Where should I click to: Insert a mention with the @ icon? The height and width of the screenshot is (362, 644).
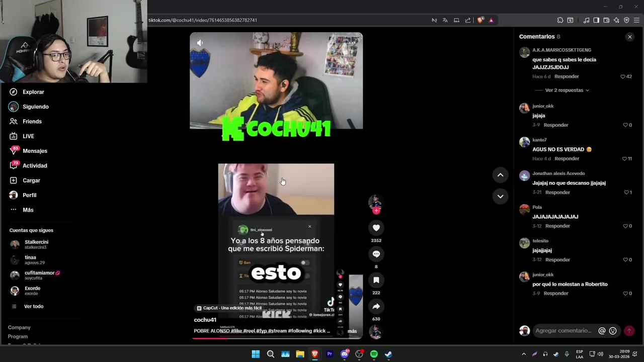click(602, 331)
